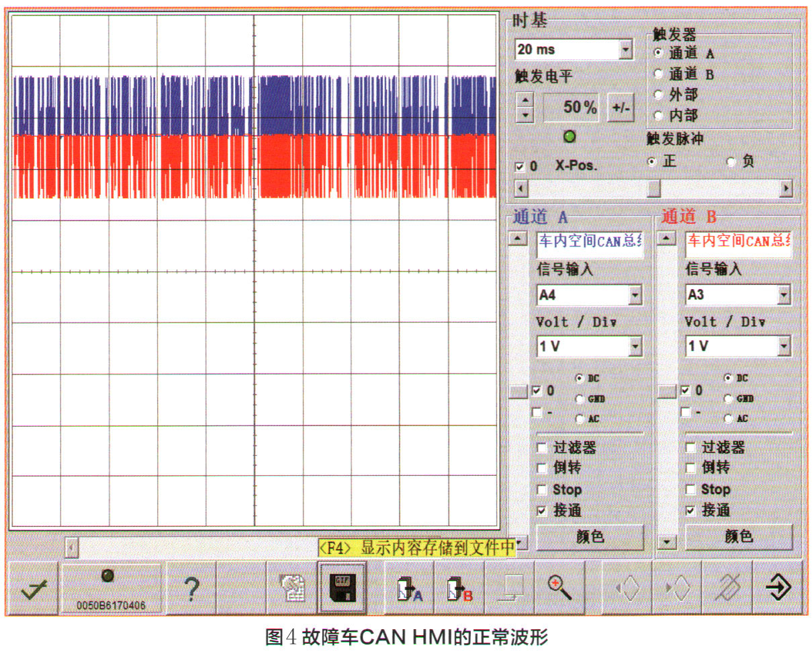
Task: Click the load channel A waveform icon
Action: (409, 589)
